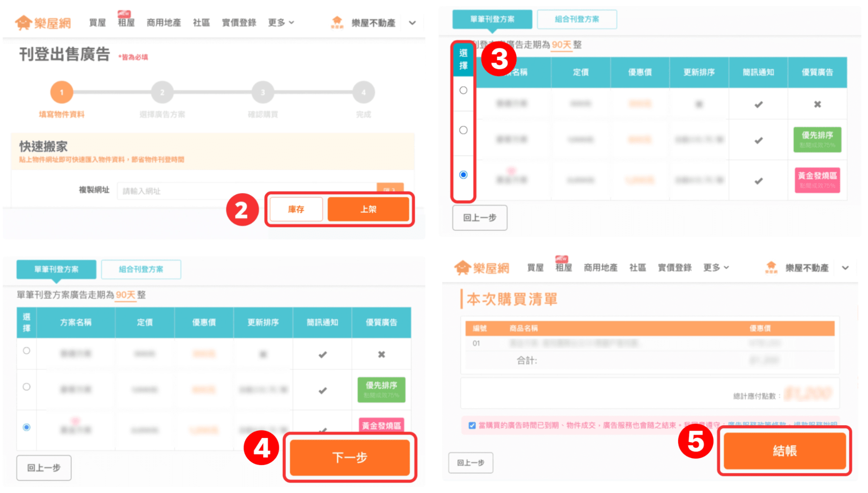Click 黃金發燒區 pink badge in the 下一步 panel

point(381,425)
